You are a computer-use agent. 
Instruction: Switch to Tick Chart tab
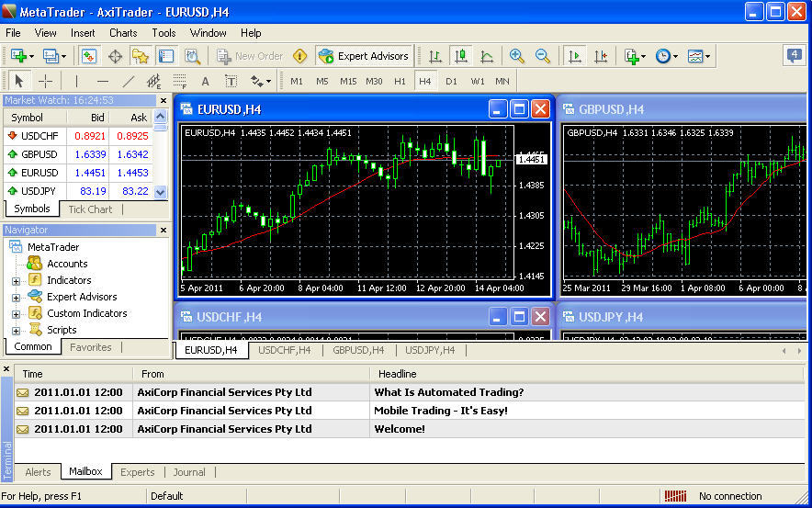coord(90,209)
